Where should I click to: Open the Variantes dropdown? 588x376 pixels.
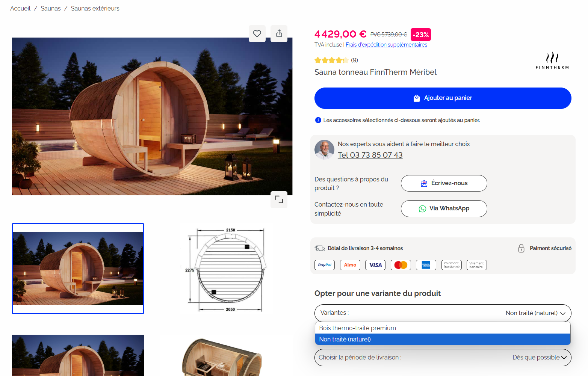click(443, 313)
